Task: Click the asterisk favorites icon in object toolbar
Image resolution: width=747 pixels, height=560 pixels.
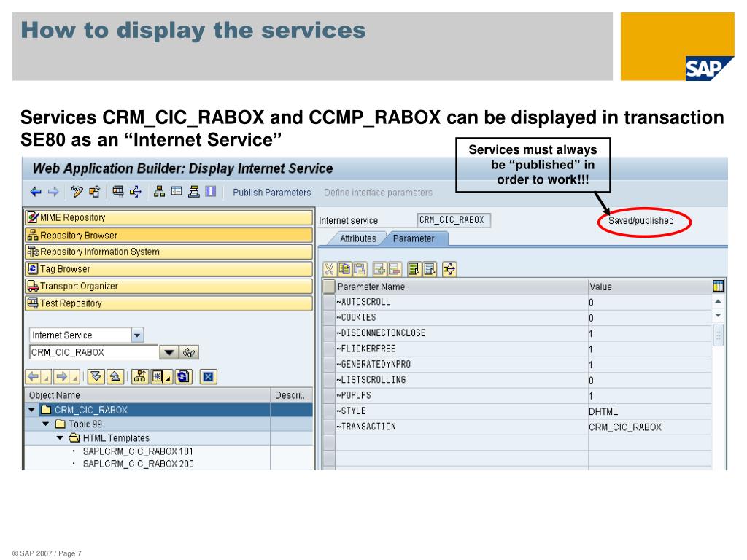Action: 158,377
